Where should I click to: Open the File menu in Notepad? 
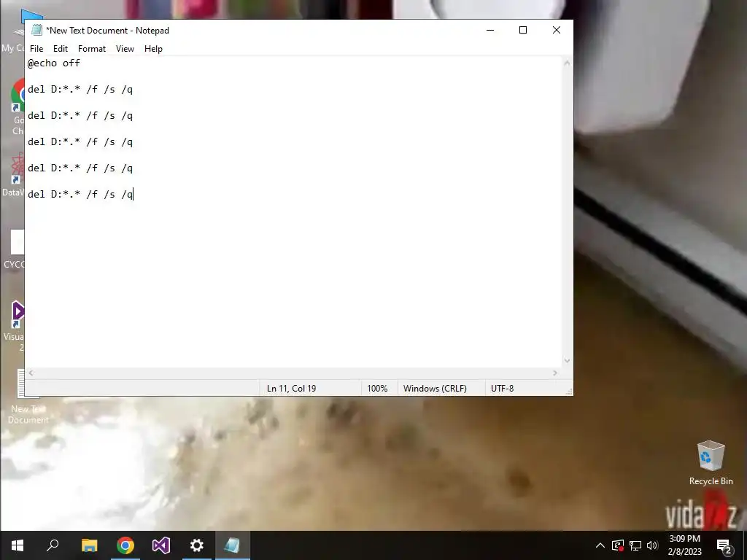point(36,49)
